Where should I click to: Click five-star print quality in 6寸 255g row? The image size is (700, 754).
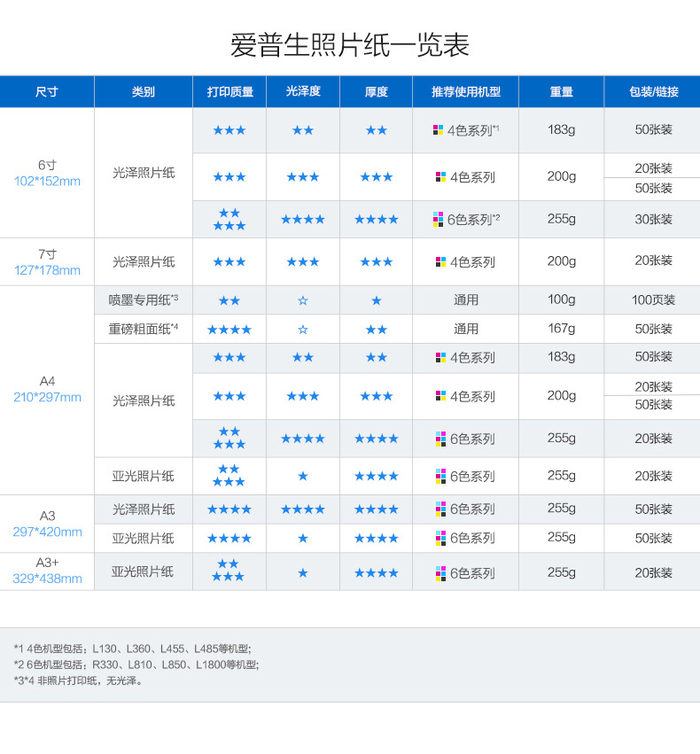pyautogui.click(x=229, y=219)
